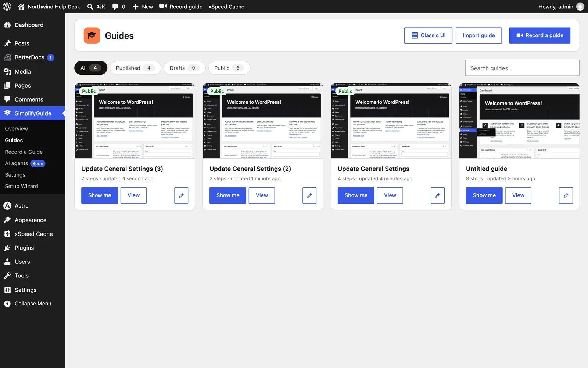588x368 pixels.
Task: View the Update General Settings (2) guide
Action: pos(262,195)
